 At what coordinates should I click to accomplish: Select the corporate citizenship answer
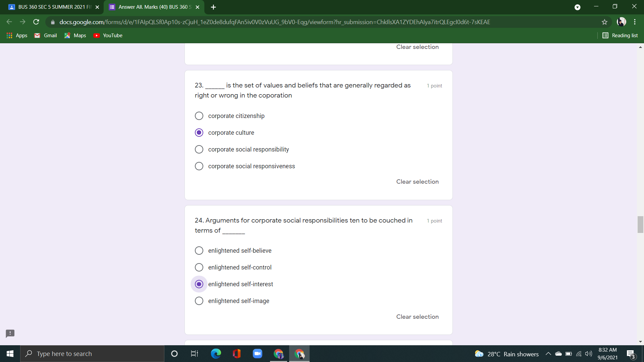(x=199, y=116)
